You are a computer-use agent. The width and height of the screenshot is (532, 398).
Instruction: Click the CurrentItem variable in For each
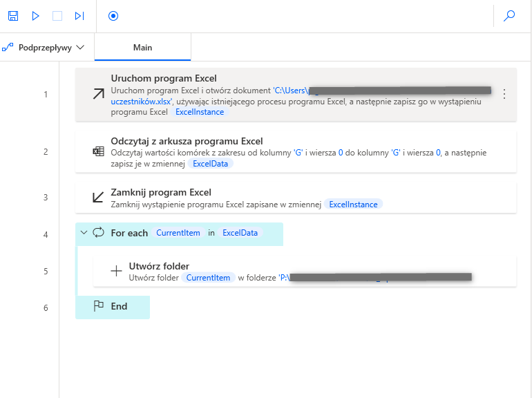178,233
